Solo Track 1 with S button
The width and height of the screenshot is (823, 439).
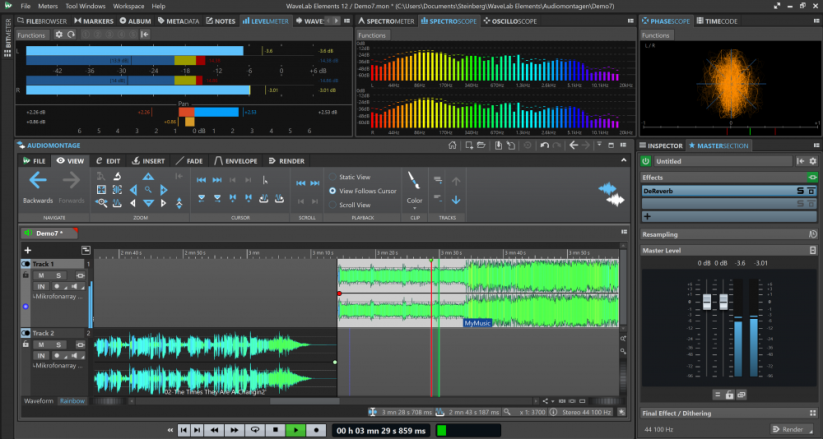[58, 276]
